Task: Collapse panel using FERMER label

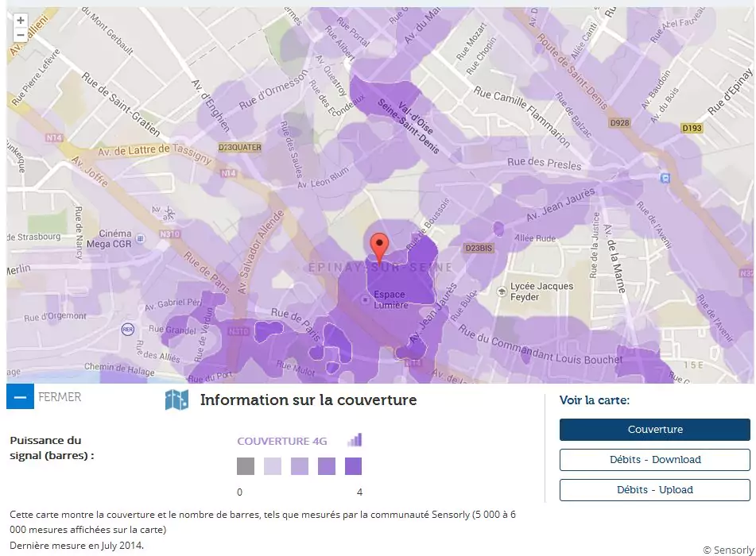Action: (x=60, y=396)
